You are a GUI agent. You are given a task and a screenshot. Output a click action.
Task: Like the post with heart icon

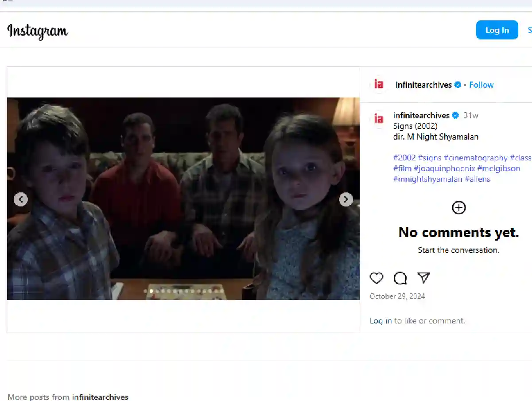click(377, 278)
